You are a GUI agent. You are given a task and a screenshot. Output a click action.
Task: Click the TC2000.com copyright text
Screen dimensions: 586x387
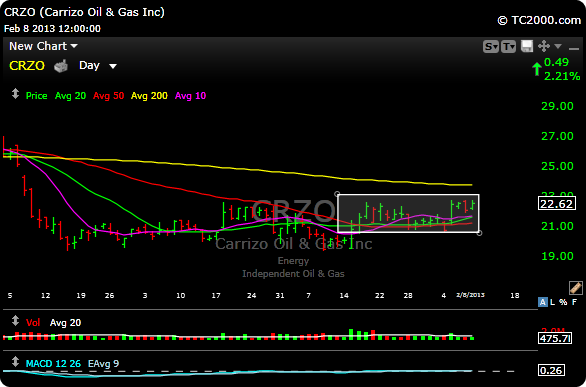point(539,21)
